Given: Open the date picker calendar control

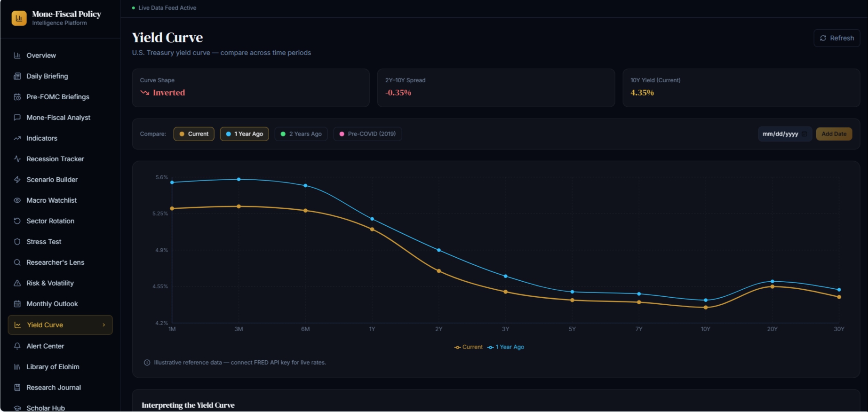Looking at the screenshot, I should coord(804,134).
